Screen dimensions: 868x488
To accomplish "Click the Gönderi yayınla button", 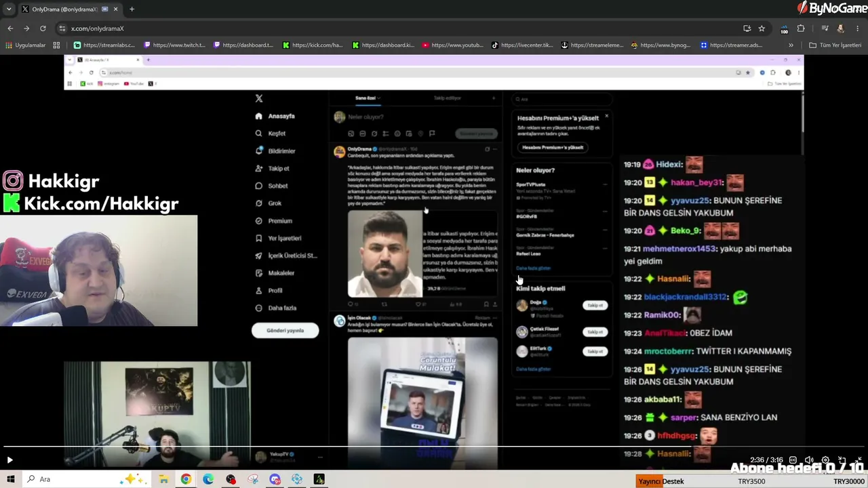I will pyautogui.click(x=285, y=331).
